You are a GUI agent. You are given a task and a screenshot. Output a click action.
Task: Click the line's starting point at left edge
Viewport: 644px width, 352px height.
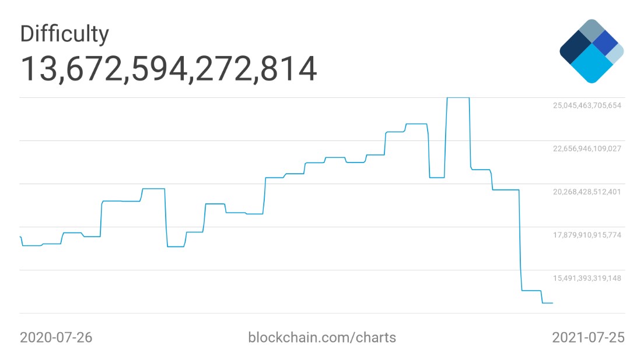pos(20,237)
